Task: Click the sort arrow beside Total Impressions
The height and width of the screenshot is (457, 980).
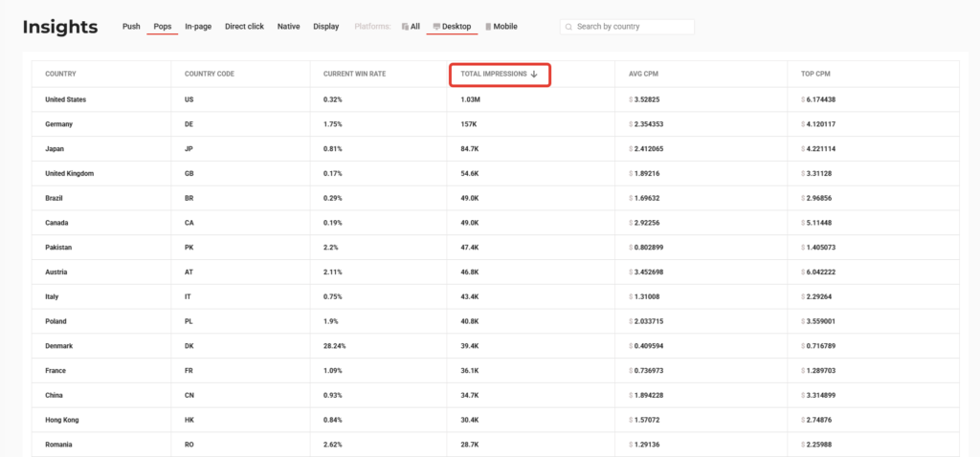Action: 534,74
